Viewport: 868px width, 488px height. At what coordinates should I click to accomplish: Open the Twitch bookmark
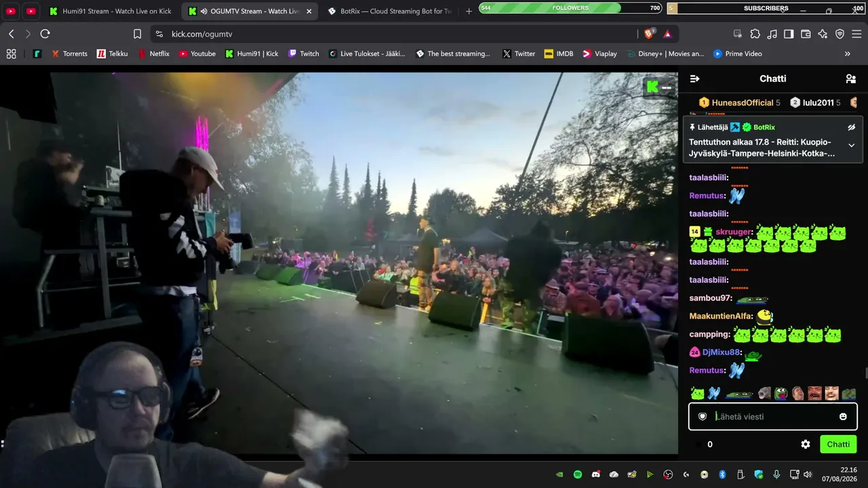303,54
